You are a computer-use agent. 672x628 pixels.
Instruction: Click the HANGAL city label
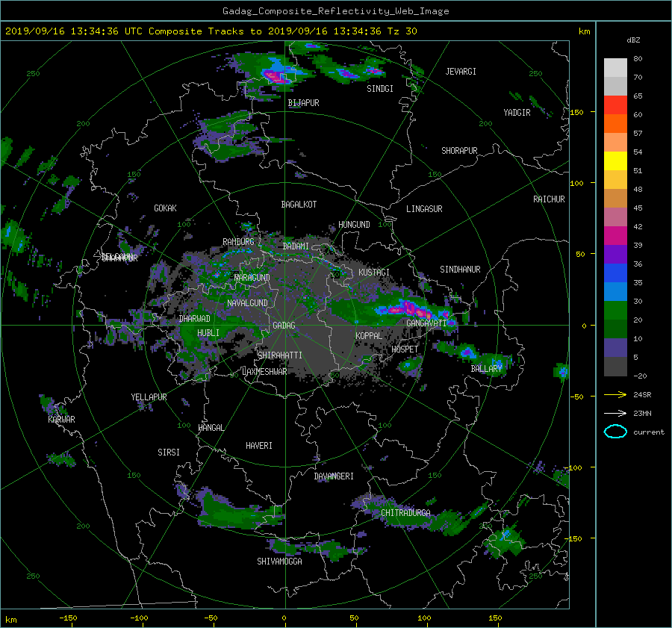[211, 428]
